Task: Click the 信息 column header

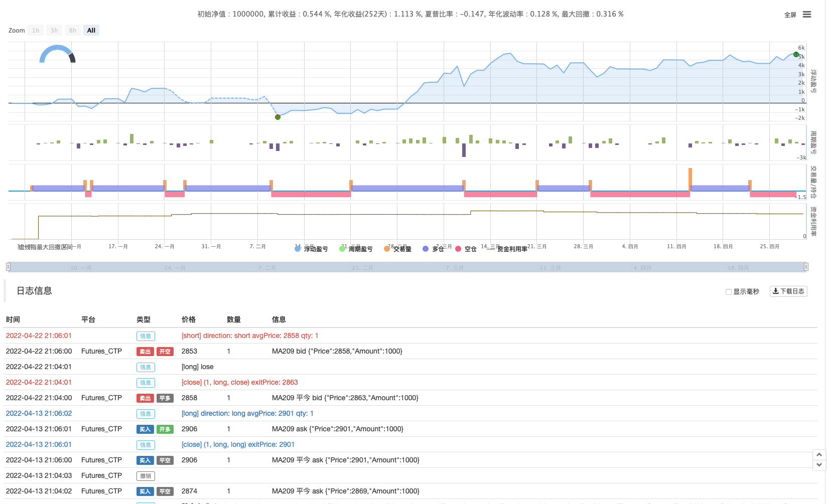Action: [x=279, y=319]
